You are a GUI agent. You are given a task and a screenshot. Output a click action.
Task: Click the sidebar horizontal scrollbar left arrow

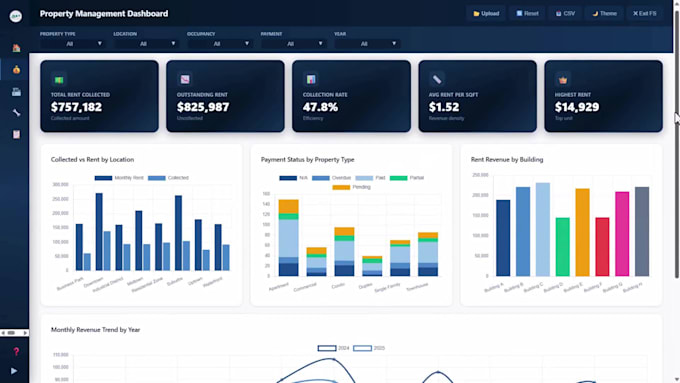3,333
